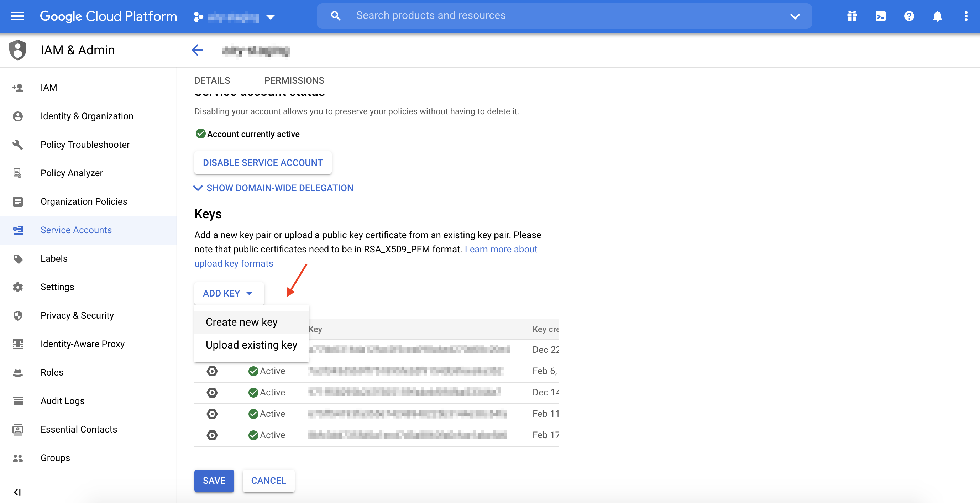This screenshot has width=980, height=503.
Task: Choose Create new key option
Action: tap(242, 322)
